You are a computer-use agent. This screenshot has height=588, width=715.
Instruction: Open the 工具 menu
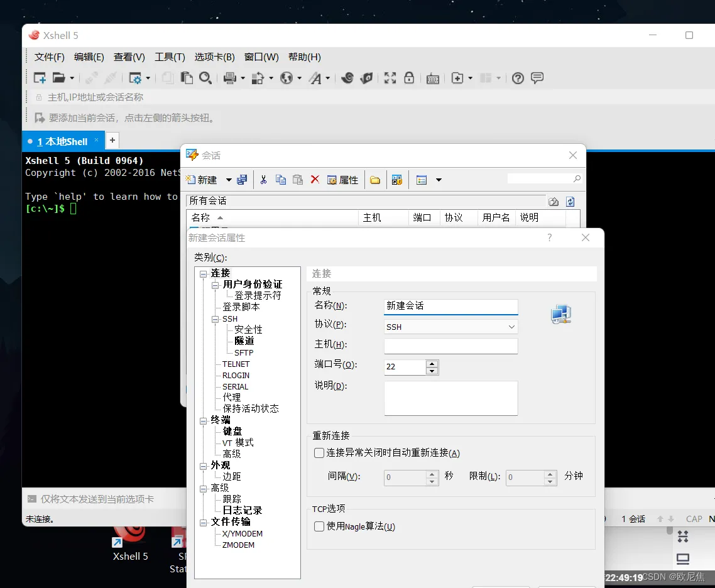pyautogui.click(x=169, y=57)
